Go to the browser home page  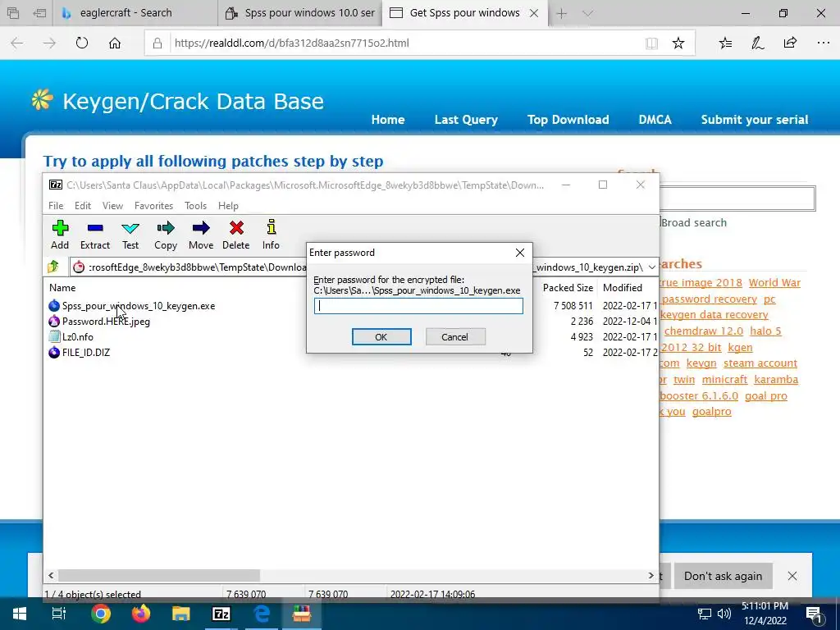pos(115,43)
